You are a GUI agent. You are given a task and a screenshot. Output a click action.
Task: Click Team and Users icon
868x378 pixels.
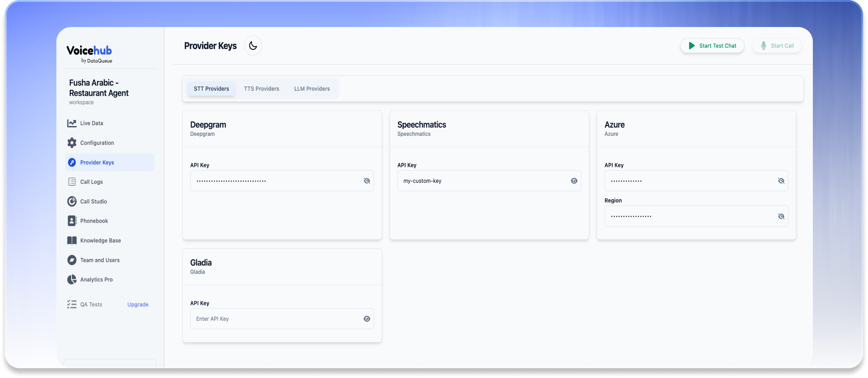[72, 260]
